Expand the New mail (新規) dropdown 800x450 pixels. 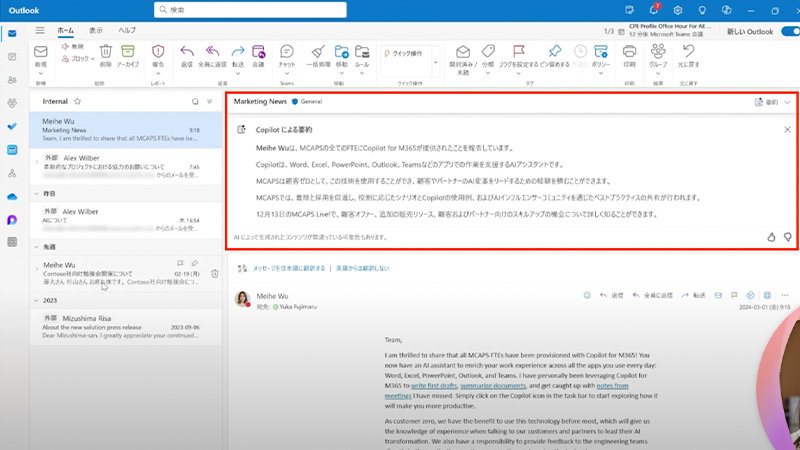tap(41, 76)
